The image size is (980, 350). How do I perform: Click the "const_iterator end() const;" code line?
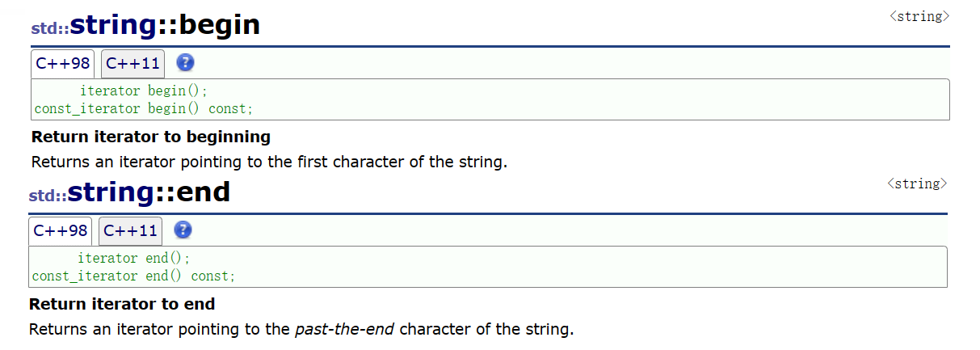pos(133,276)
